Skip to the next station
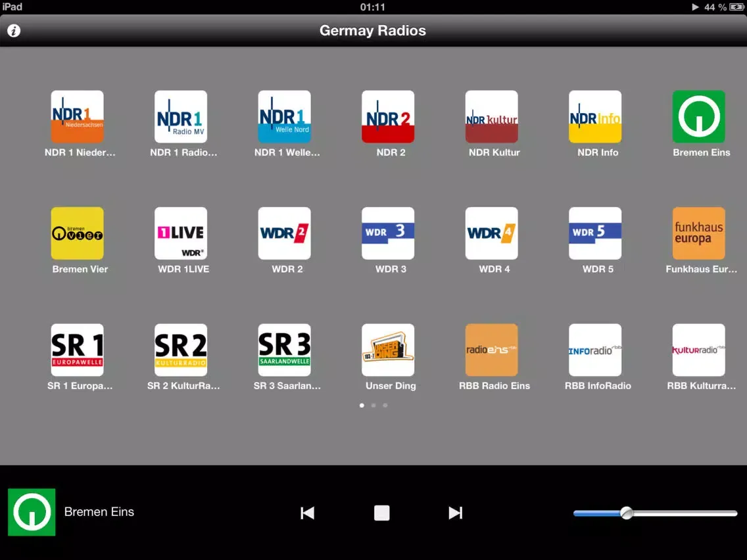Screen dimensions: 747x560 tap(456, 513)
